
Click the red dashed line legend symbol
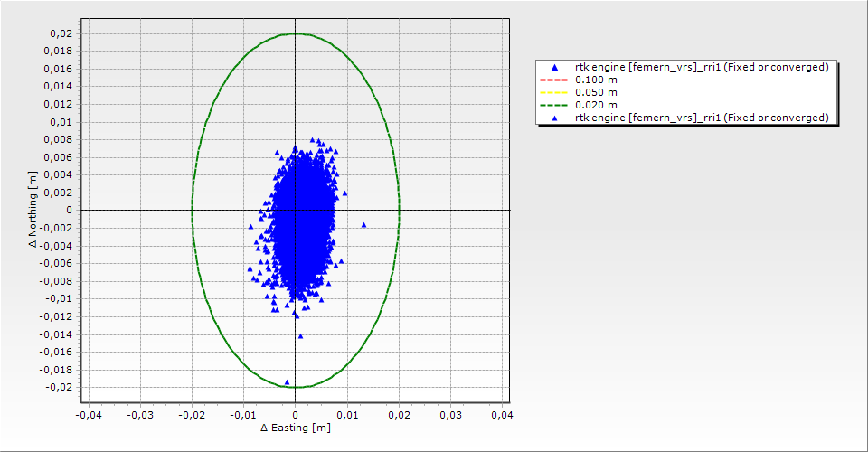(555, 80)
